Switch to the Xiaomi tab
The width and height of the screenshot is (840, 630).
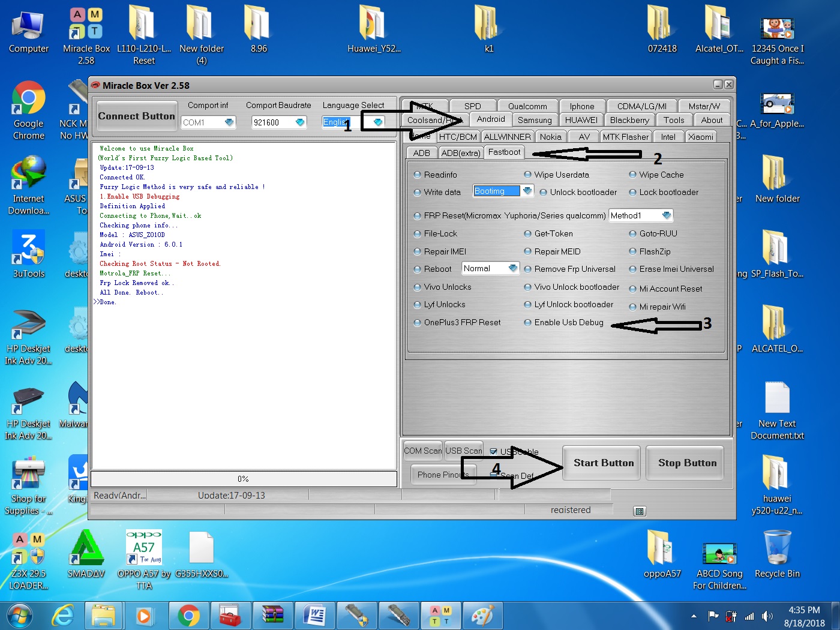(700, 137)
